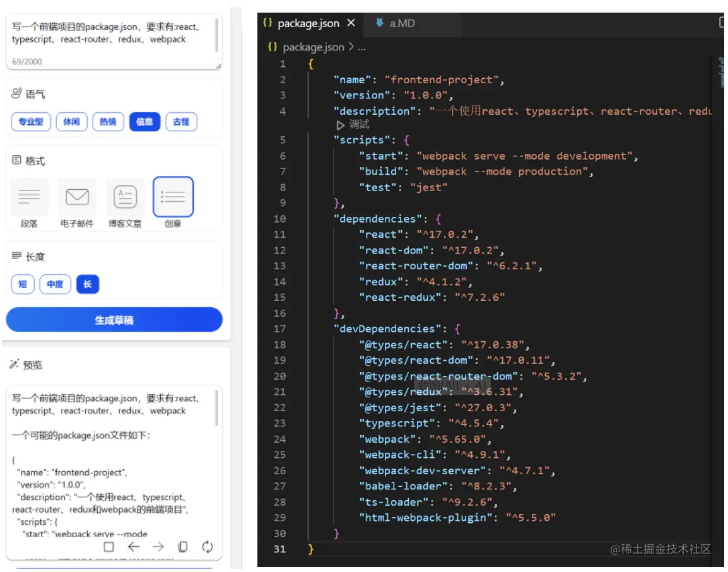Set length to 中度

tap(56, 284)
